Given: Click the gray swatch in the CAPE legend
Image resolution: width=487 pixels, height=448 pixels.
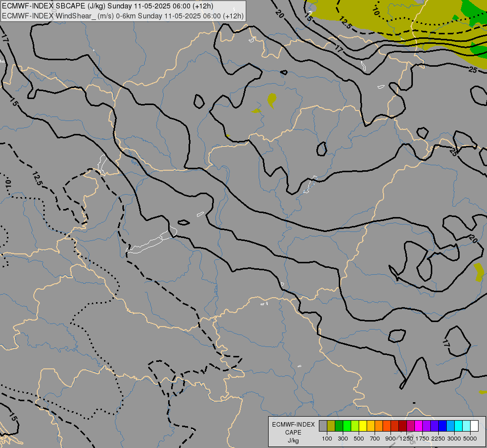Looking at the screenshot, I should [323, 426].
